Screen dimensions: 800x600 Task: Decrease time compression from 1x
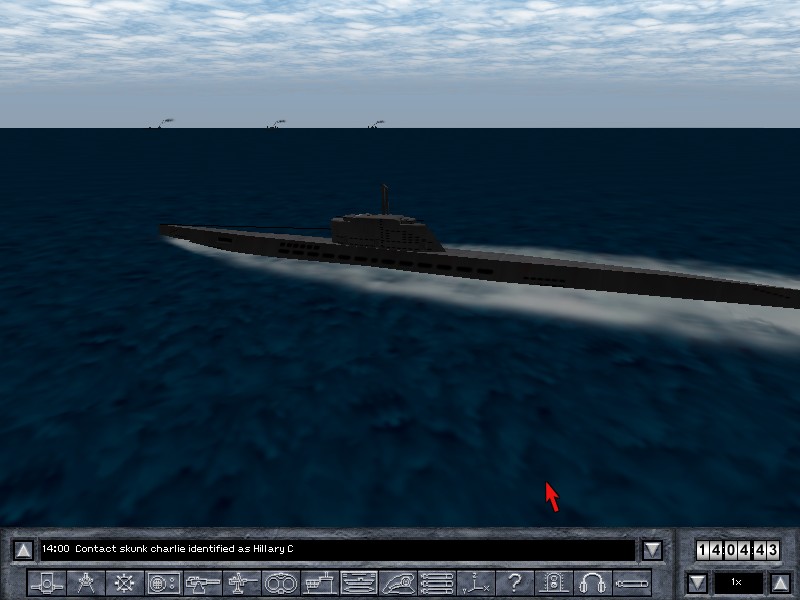pos(696,582)
